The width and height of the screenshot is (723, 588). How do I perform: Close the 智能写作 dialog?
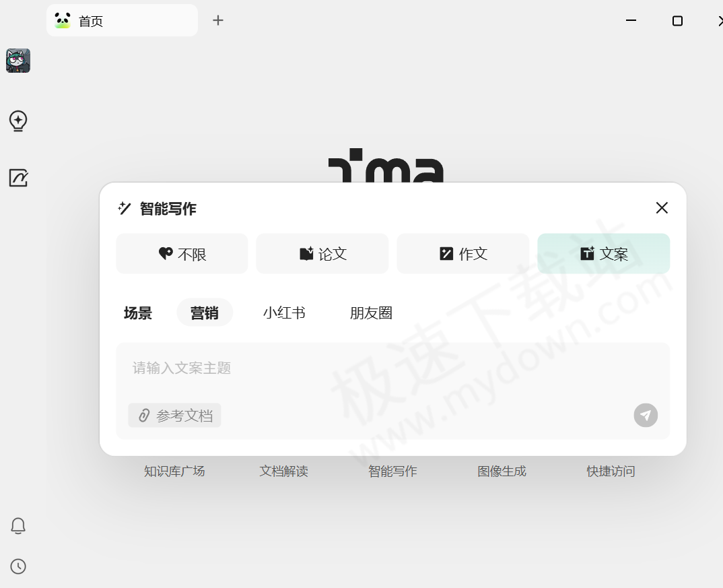point(662,208)
